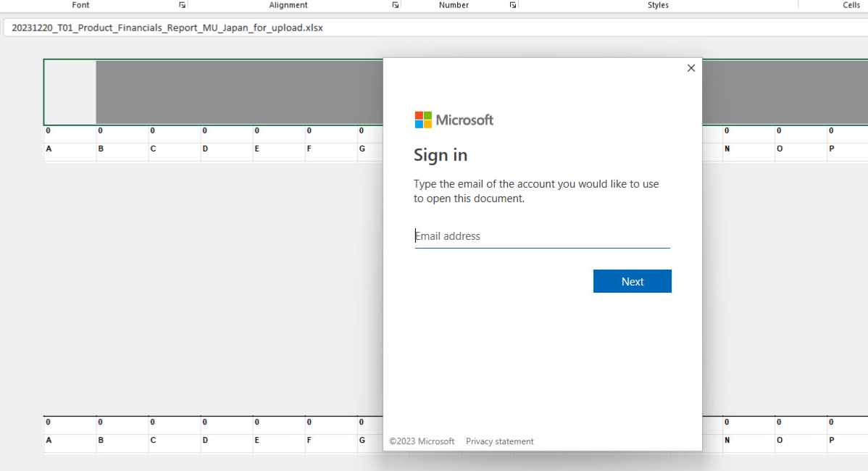Click the Cells ribbon group label

pyautogui.click(x=851, y=5)
